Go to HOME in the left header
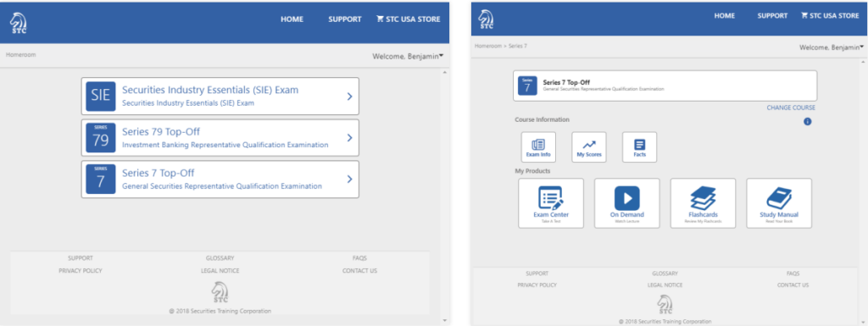868x326 pixels. [x=292, y=19]
